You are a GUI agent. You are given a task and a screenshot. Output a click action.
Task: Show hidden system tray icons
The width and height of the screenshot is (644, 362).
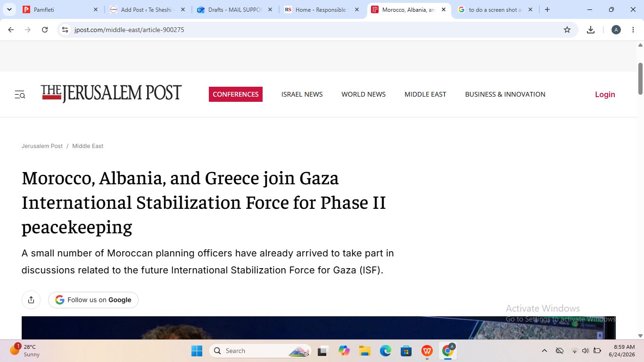[545, 351]
